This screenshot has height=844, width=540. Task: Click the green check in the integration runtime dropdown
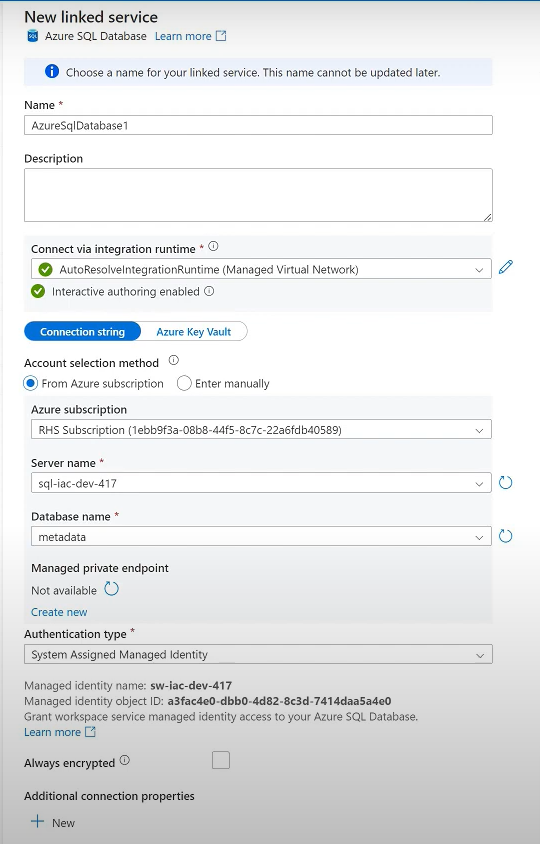pyautogui.click(x=45, y=269)
